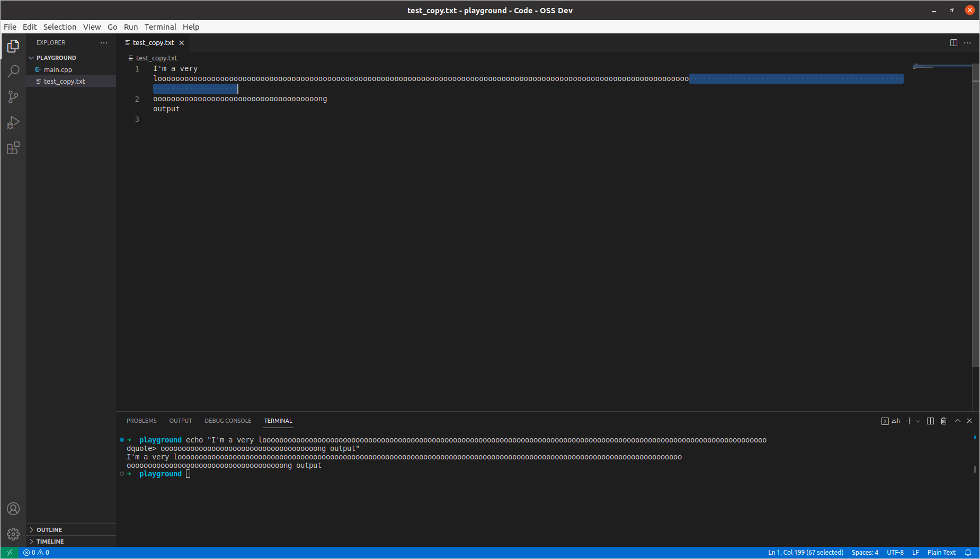Open terminal profile dropdown chevron
Screen dimensions: 980x559
[918, 421]
